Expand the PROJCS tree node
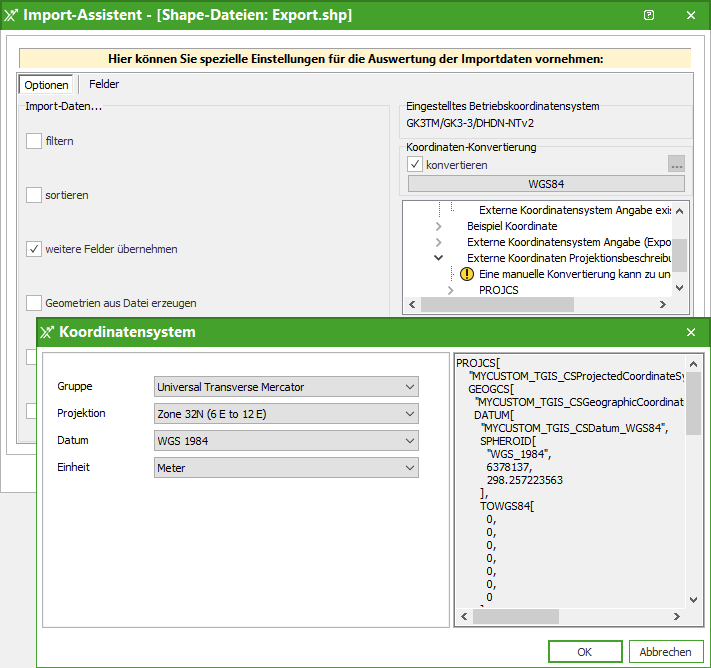Screen dimensions: 711x668 point(450,290)
